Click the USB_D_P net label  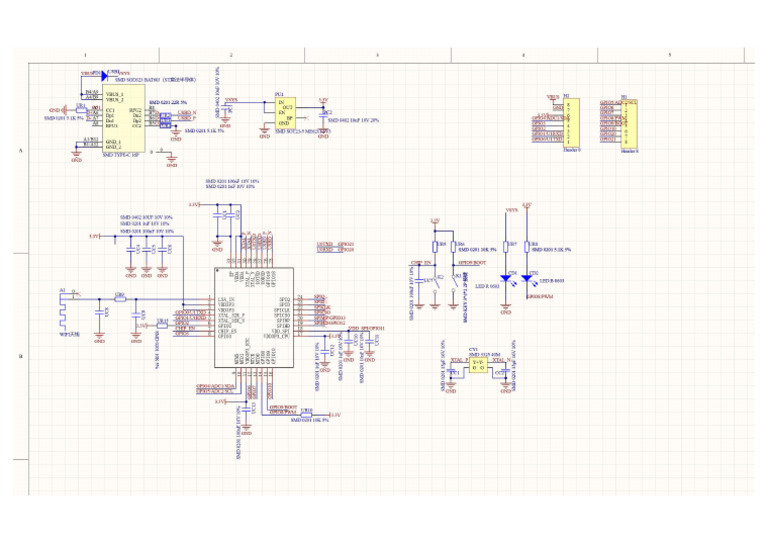coord(187,118)
